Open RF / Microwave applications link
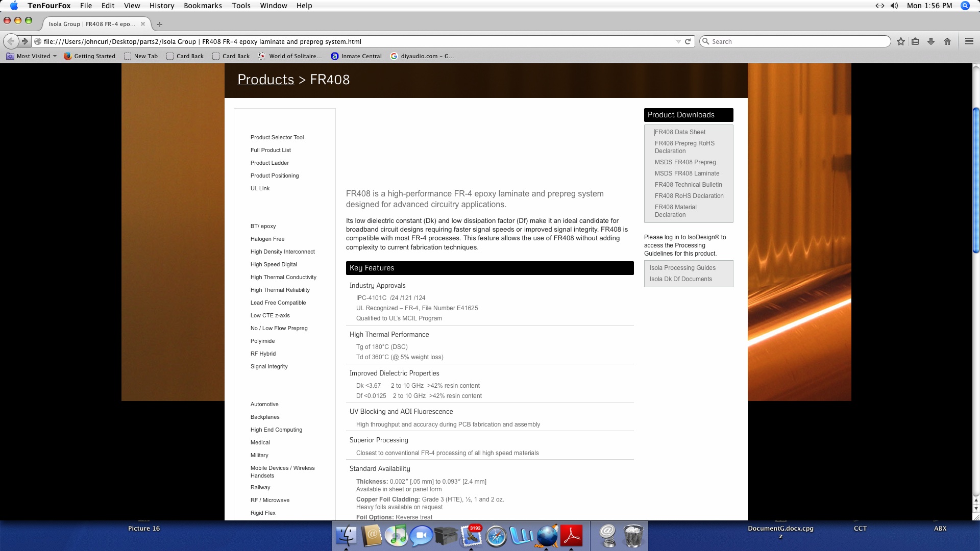This screenshot has width=980, height=551. coord(270,500)
